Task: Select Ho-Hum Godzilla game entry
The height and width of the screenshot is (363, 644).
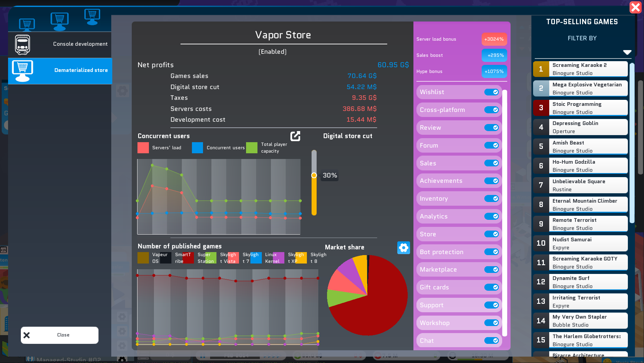Action: tap(580, 166)
